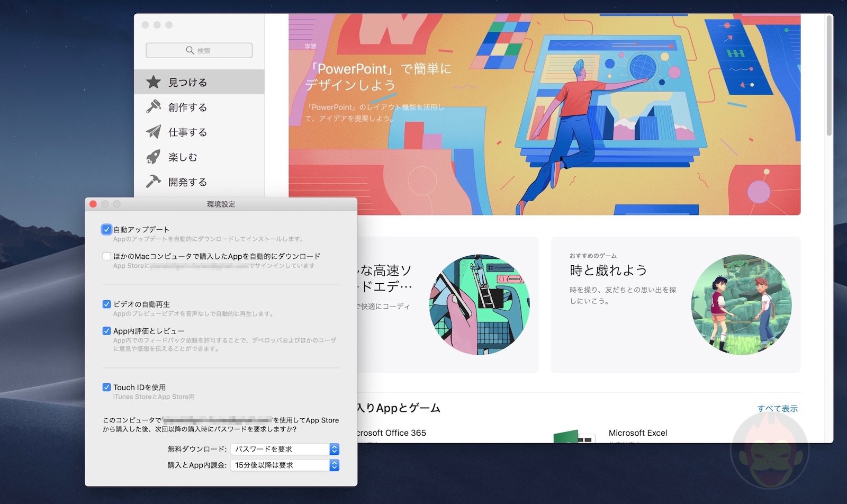The image size is (847, 504).
Task: Click the paintbrush icon beside 創作する
Action: click(x=154, y=106)
